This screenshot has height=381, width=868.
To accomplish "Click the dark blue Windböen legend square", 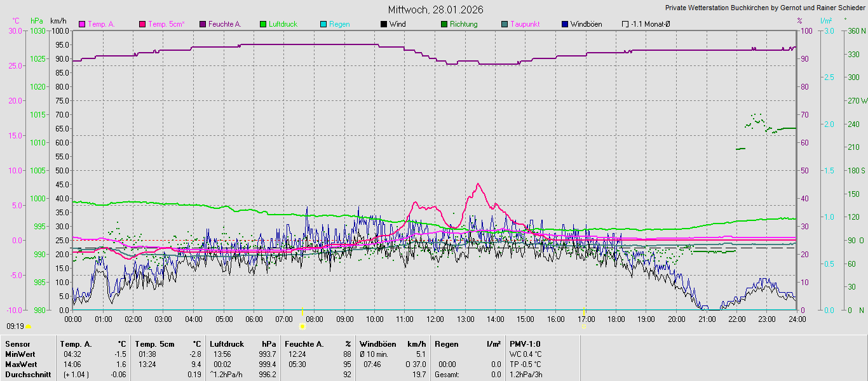I will [565, 24].
